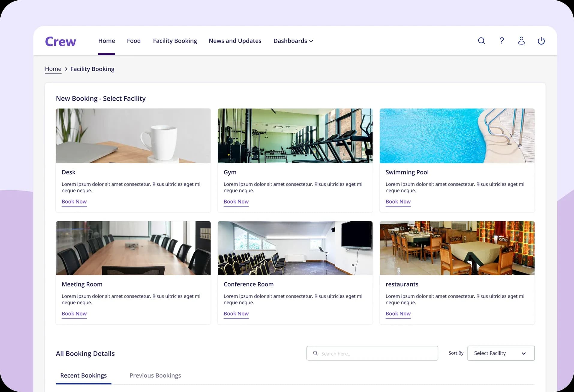Open News and Updates nav item
This screenshot has height=392, width=574.
235,41
